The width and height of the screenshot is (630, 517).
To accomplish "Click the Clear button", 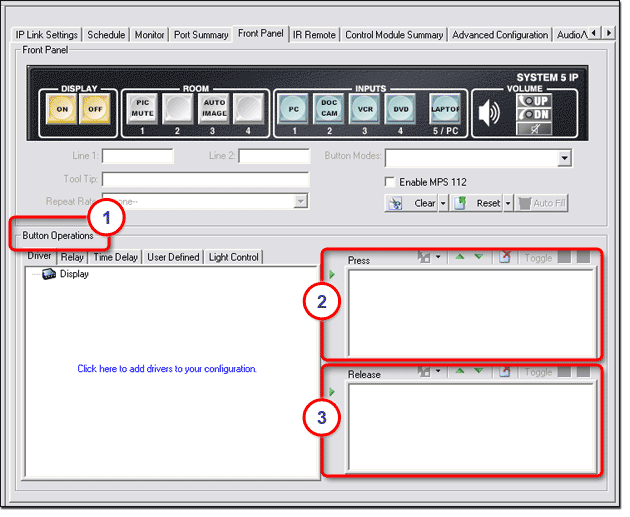I will (x=424, y=203).
